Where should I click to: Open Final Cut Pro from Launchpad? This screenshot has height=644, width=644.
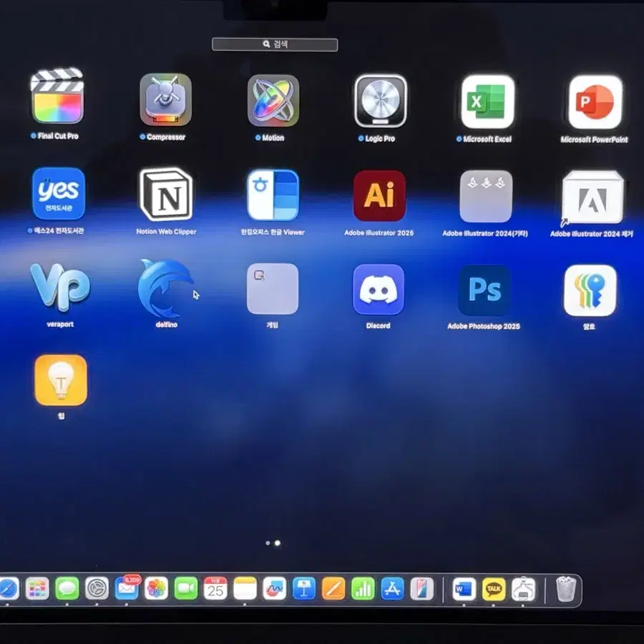(57, 97)
